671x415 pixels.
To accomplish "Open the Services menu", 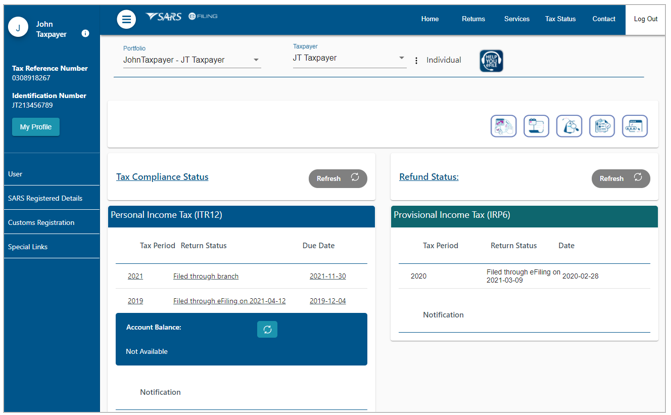I will tap(517, 19).
